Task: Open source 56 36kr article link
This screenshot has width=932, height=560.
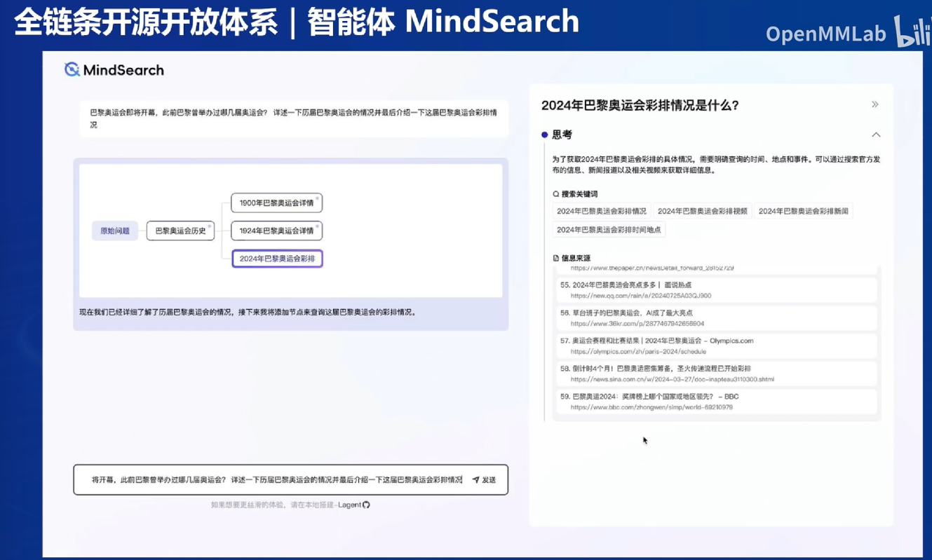Action: click(637, 324)
